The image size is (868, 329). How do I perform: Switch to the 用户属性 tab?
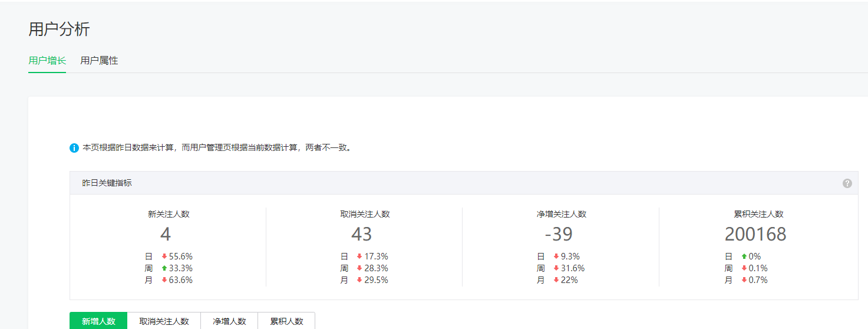[x=99, y=61]
